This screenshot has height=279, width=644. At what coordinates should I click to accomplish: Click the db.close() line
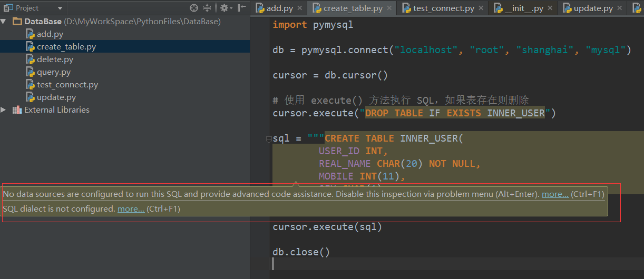coord(301,252)
